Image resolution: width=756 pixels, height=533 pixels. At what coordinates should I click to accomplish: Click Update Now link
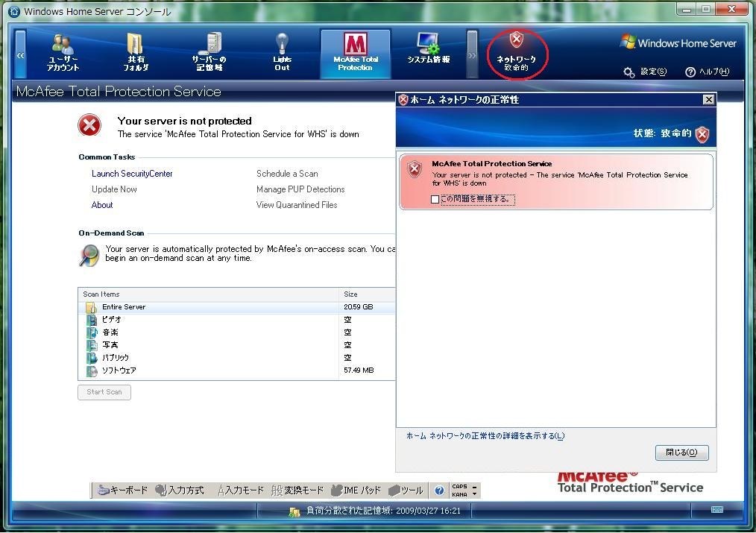tap(114, 189)
